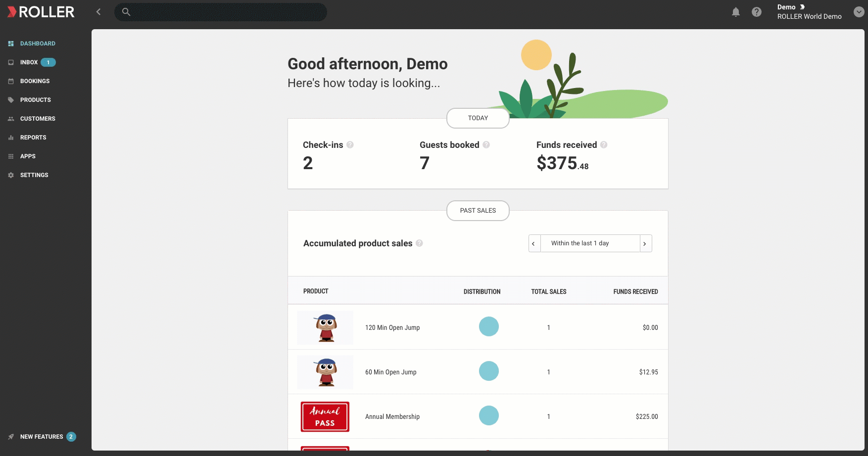Open Apps menu item
The height and width of the screenshot is (456, 868).
click(28, 156)
